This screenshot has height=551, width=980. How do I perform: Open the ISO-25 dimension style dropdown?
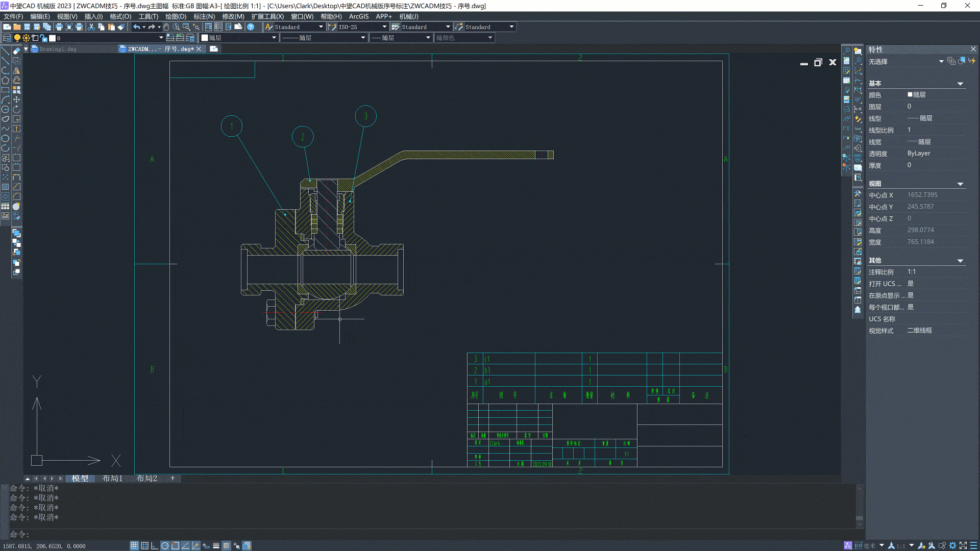click(384, 27)
